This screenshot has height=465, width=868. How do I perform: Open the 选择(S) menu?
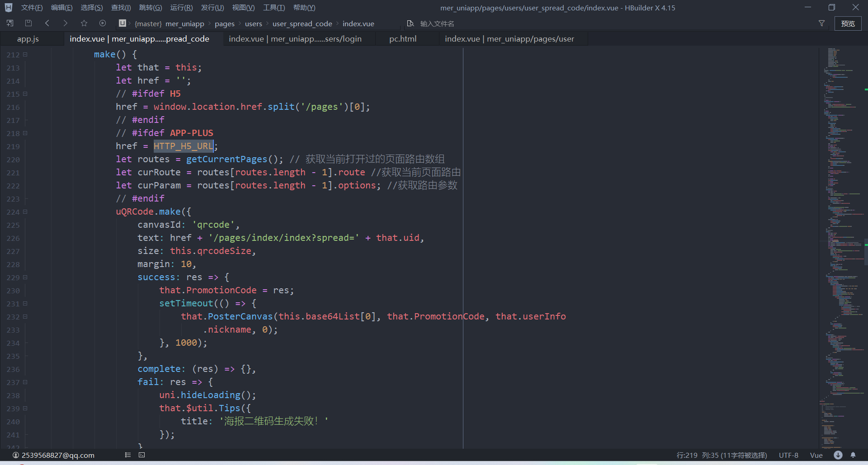(x=92, y=8)
